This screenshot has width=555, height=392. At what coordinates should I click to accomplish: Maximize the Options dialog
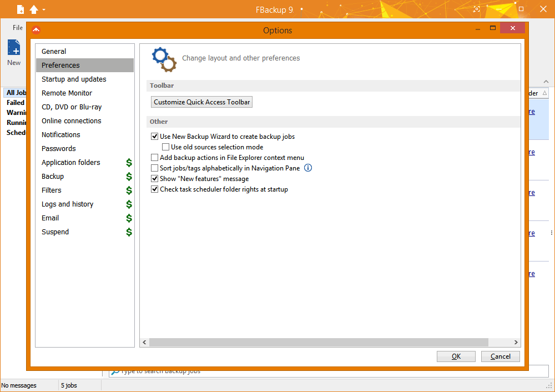(493, 28)
